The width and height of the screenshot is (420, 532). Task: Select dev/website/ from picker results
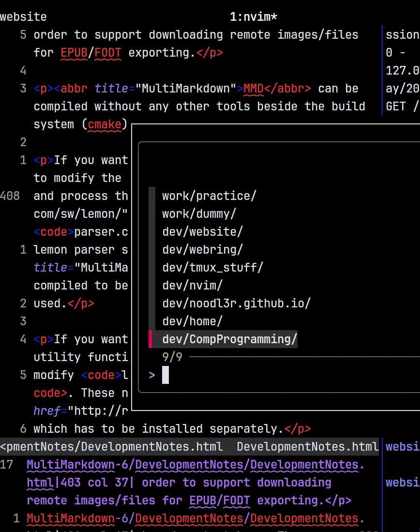pyautogui.click(x=202, y=232)
